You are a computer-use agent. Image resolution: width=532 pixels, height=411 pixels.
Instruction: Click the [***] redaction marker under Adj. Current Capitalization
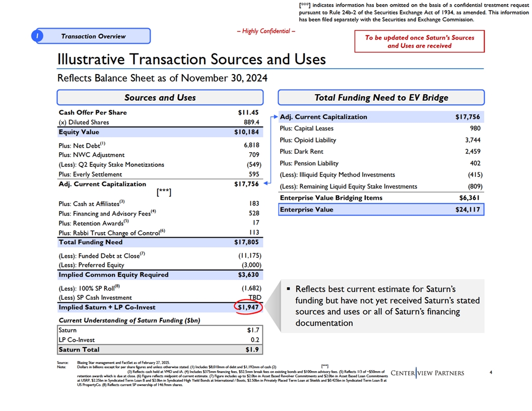[x=164, y=192]
